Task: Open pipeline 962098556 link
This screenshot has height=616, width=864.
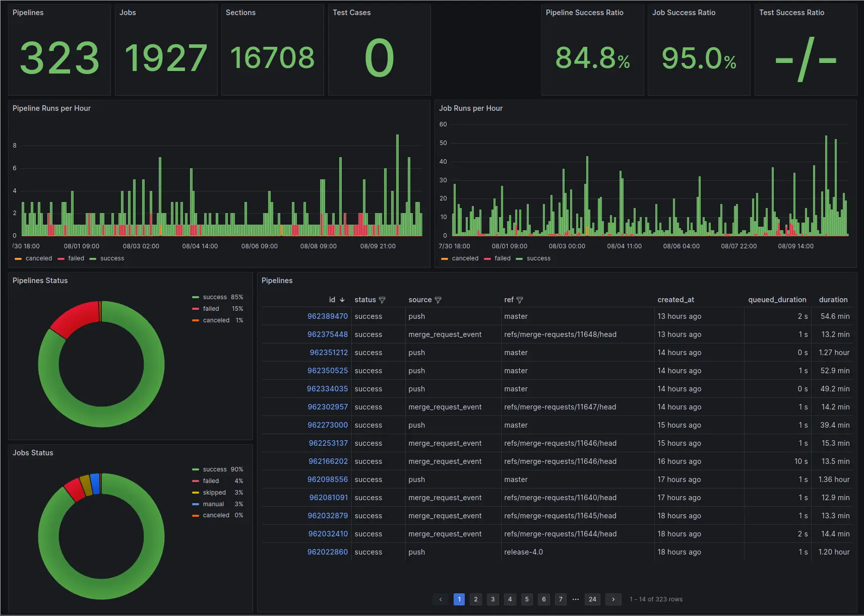Action: [x=328, y=480]
